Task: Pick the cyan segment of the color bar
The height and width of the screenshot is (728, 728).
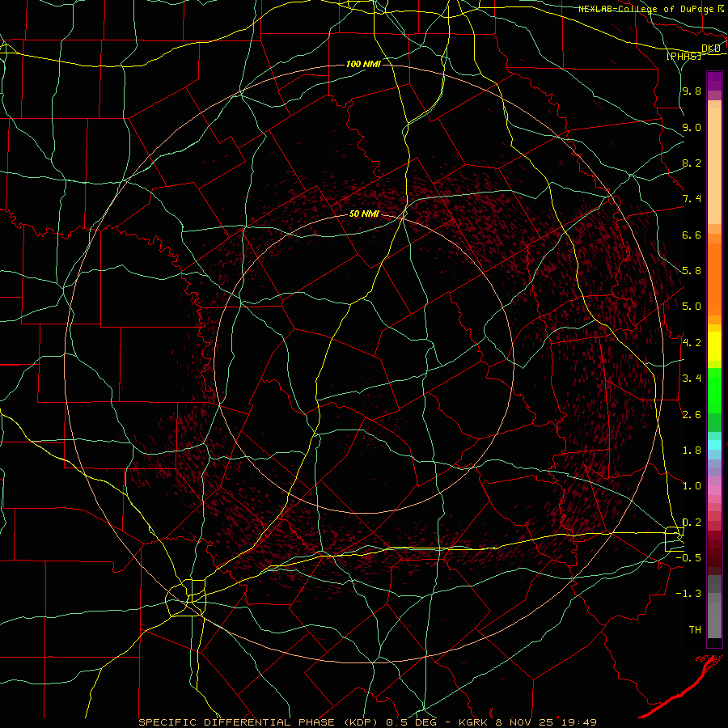Action: coord(714,445)
